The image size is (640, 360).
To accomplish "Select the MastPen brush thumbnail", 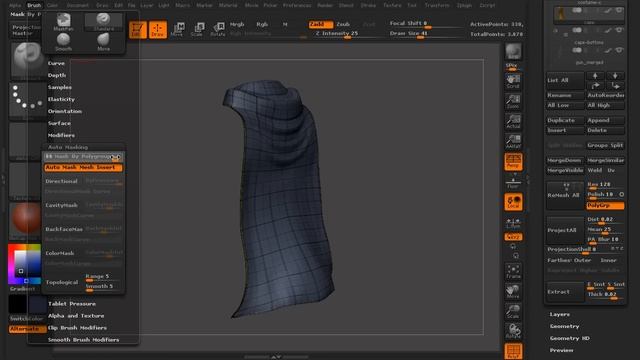I will click(63, 22).
